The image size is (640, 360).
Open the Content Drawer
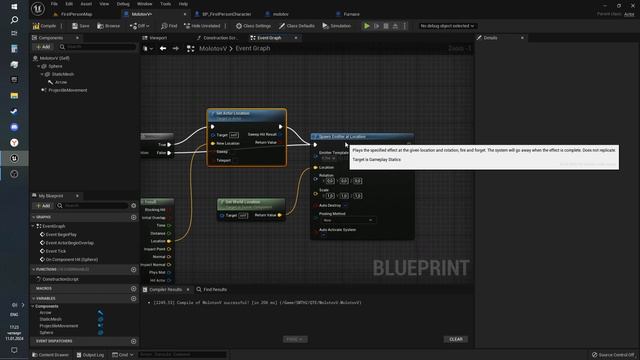pos(51,355)
